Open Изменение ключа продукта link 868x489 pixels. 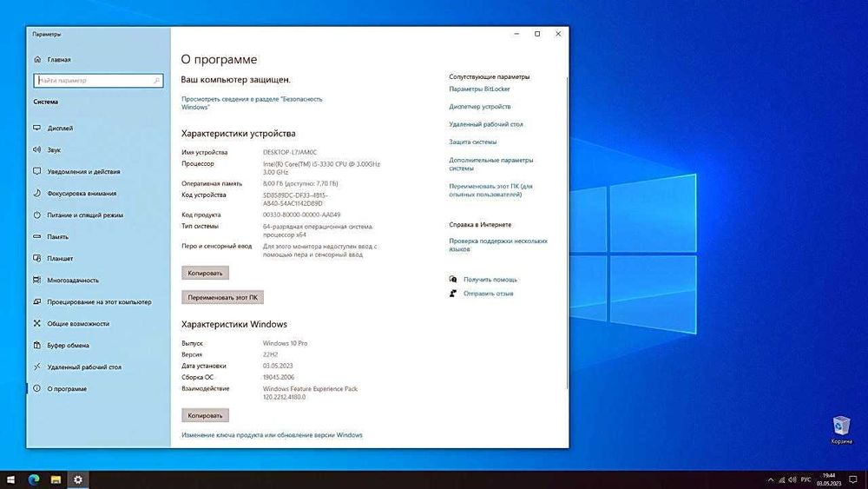pyautogui.click(x=272, y=435)
